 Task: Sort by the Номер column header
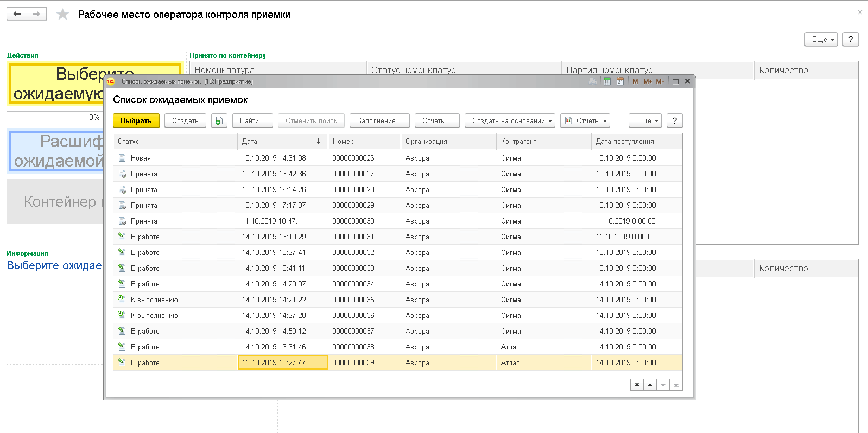point(364,141)
